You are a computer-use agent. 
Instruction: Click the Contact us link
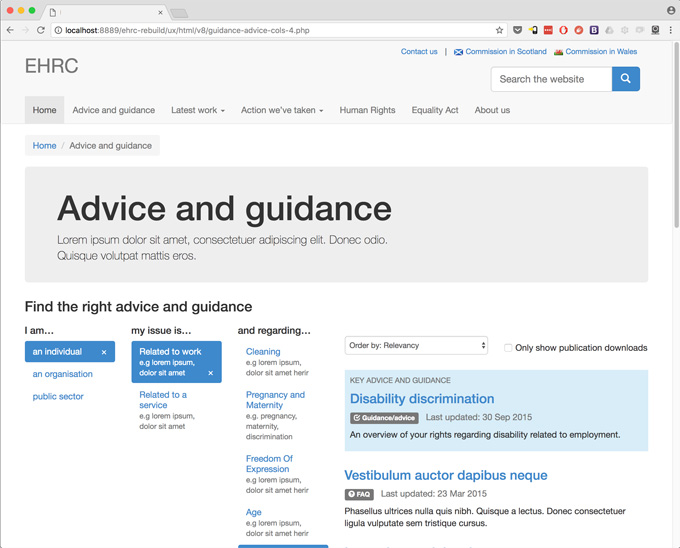[419, 52]
